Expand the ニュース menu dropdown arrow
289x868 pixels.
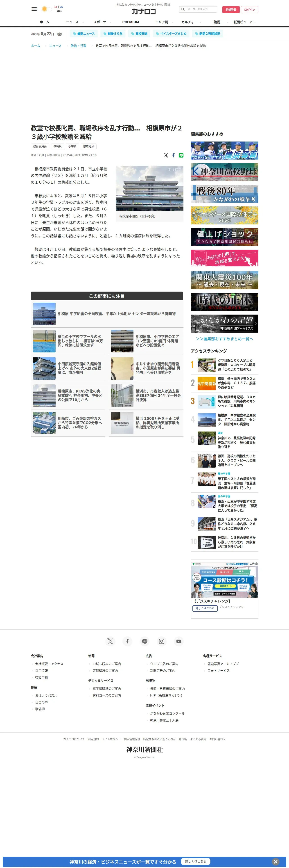point(83,22)
